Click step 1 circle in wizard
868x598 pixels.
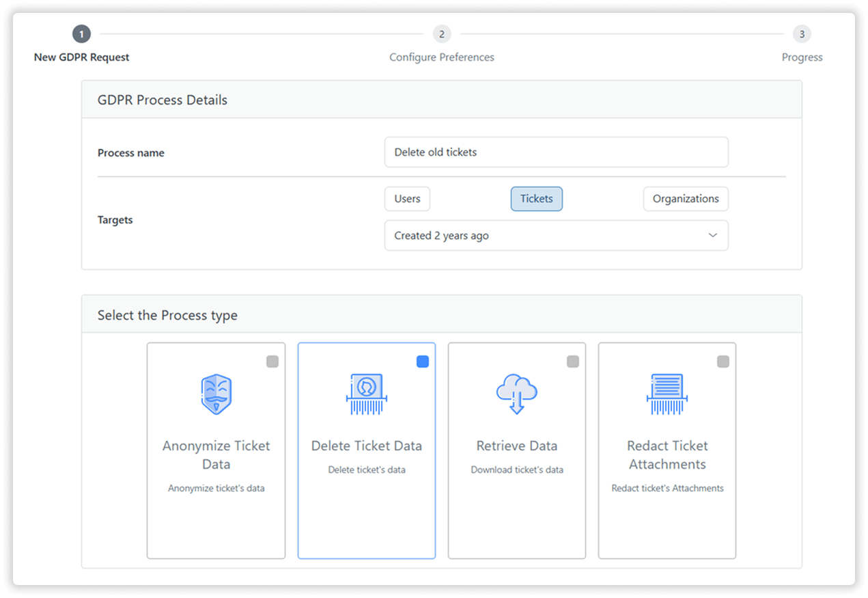pyautogui.click(x=81, y=34)
